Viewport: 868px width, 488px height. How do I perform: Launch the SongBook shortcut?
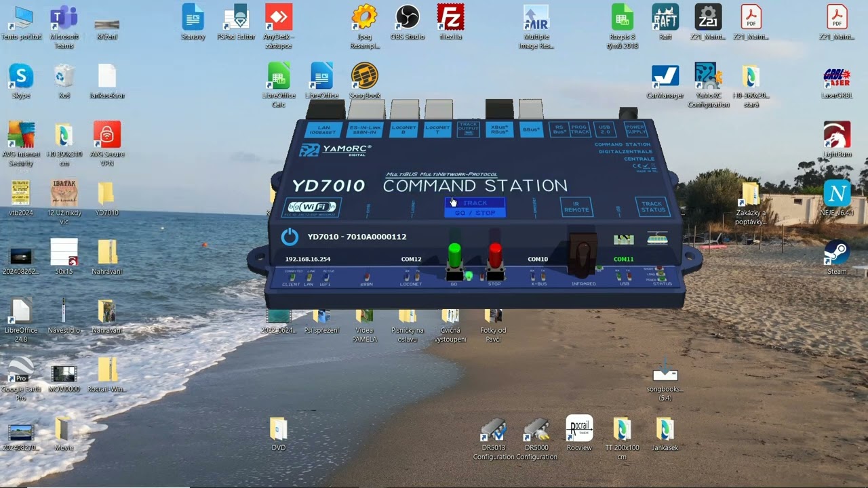point(365,81)
